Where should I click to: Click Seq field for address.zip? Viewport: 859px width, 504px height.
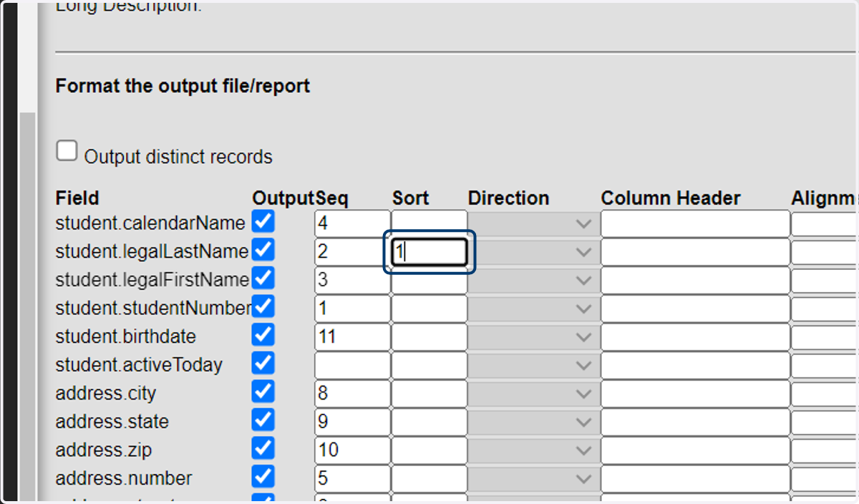click(352, 451)
